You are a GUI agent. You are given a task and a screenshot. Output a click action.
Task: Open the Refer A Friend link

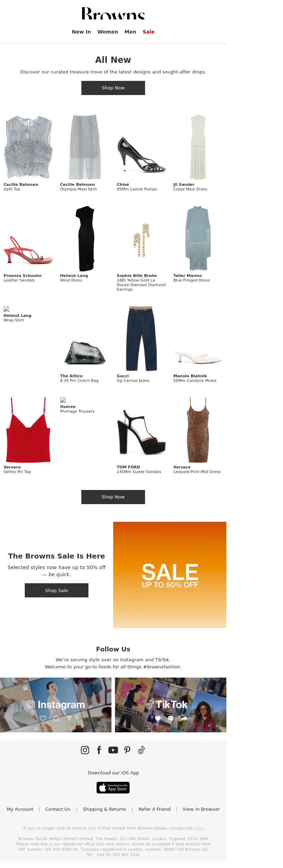click(x=155, y=809)
